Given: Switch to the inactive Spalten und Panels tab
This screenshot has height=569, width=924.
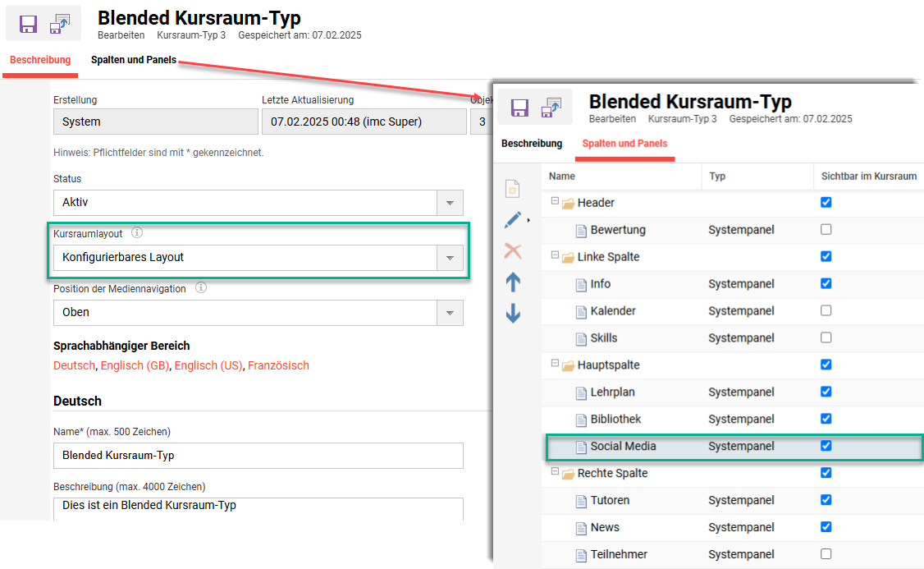Looking at the screenshot, I should pos(134,60).
